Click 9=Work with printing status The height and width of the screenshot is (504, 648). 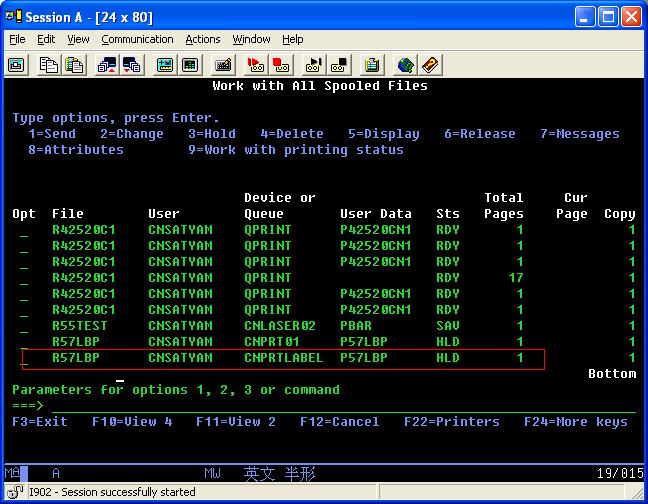296,150
